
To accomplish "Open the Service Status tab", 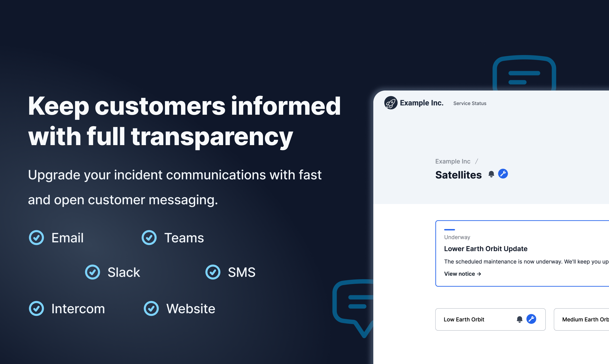I will point(469,103).
